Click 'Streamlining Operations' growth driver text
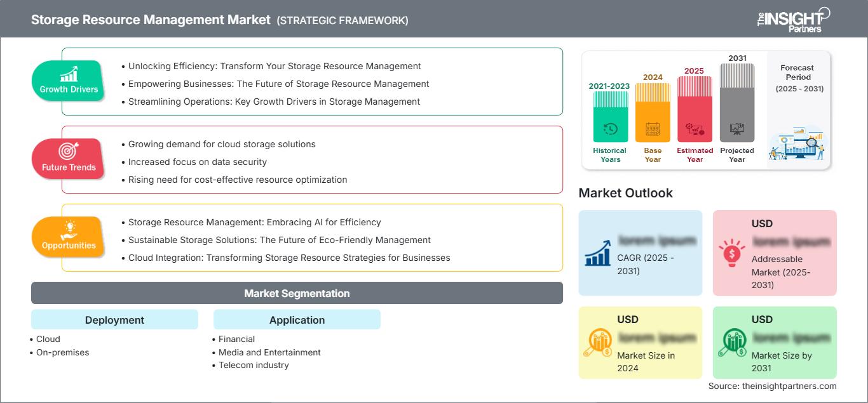Image resolution: width=868 pixels, height=403 pixels. 275,102
